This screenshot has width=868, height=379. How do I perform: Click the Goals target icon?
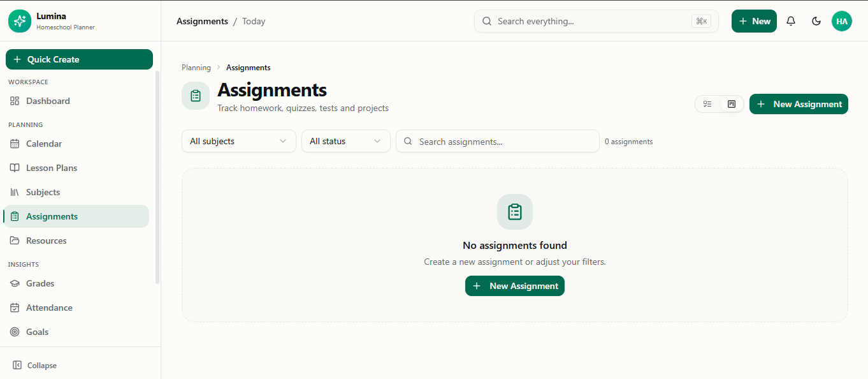click(x=15, y=332)
